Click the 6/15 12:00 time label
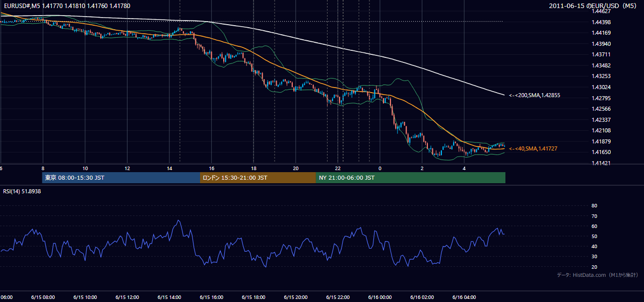Screen dimensions: 644x302 pos(127,297)
